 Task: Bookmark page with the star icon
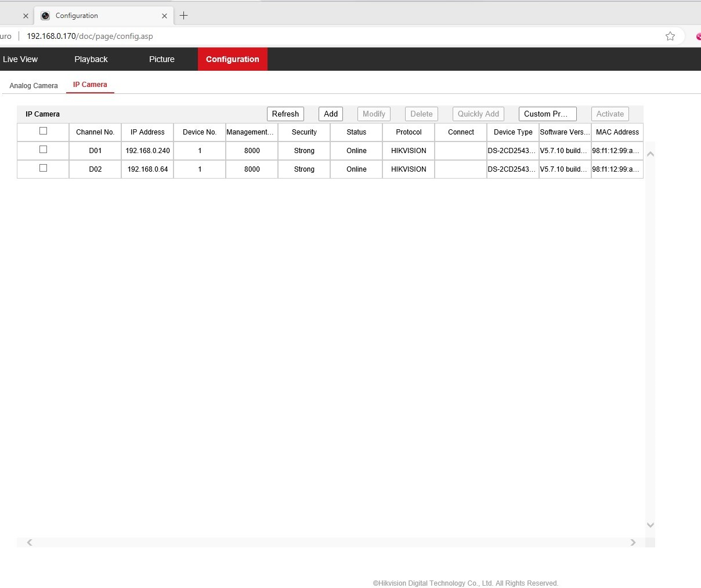pos(670,36)
